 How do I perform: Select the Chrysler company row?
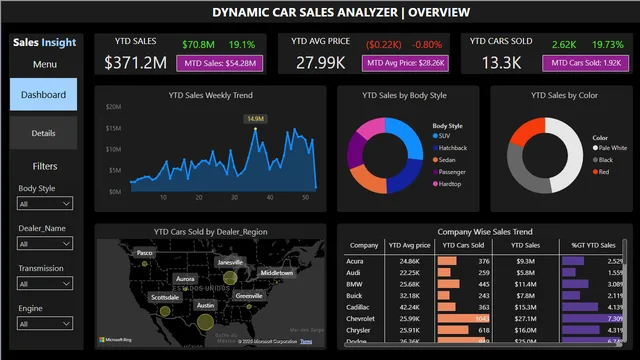pyautogui.click(x=483, y=330)
